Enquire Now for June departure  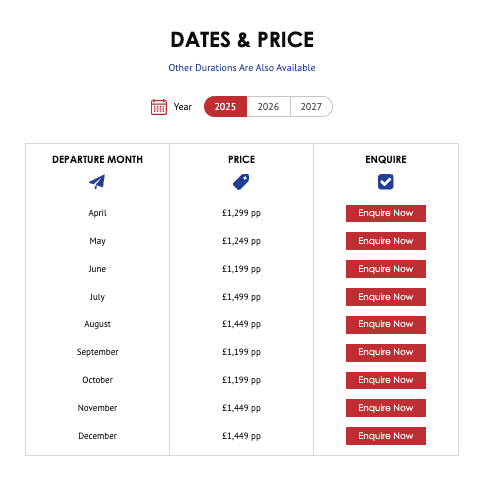pyautogui.click(x=386, y=269)
